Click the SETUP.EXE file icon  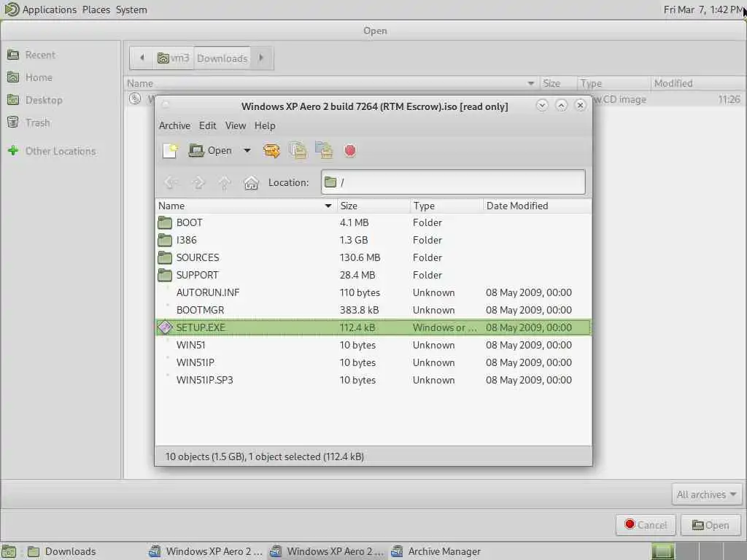(x=165, y=327)
